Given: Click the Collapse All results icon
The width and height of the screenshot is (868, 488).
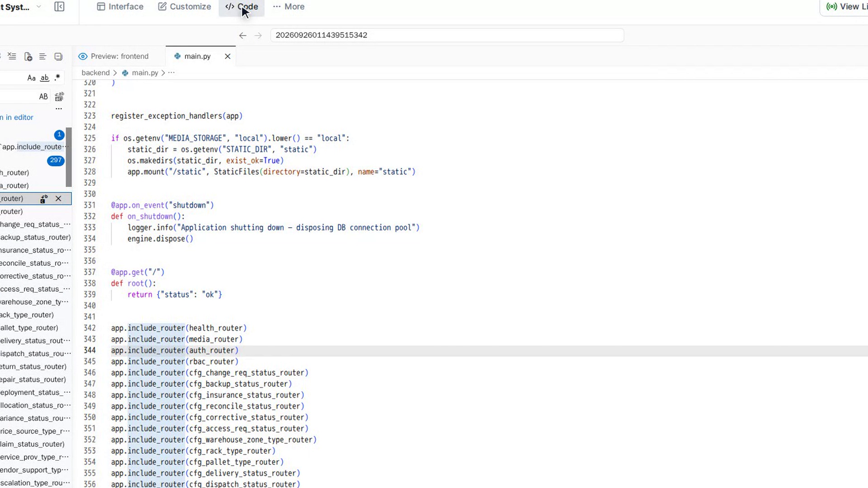Looking at the screenshot, I should 58,56.
